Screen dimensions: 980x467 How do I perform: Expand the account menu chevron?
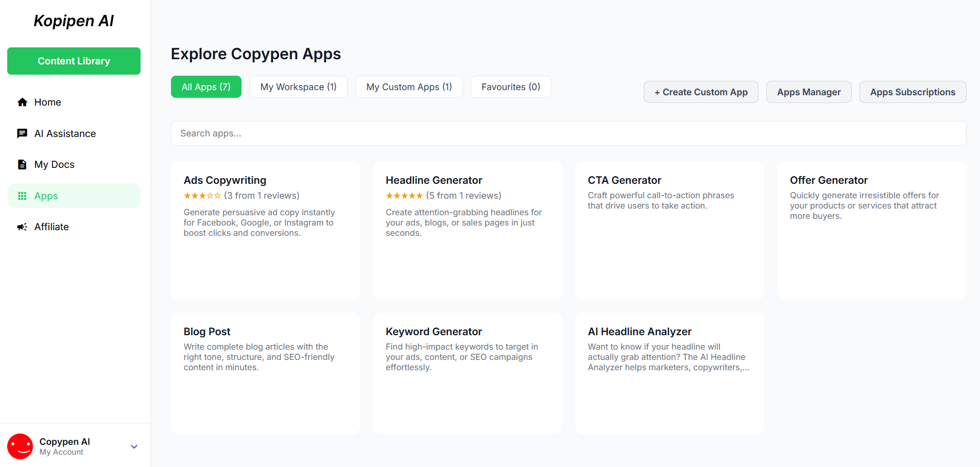click(134, 446)
